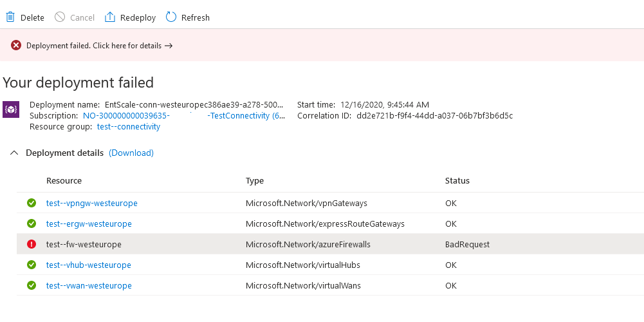Click the red error icon in failure banner
Screen dimensions: 644x322
16,46
